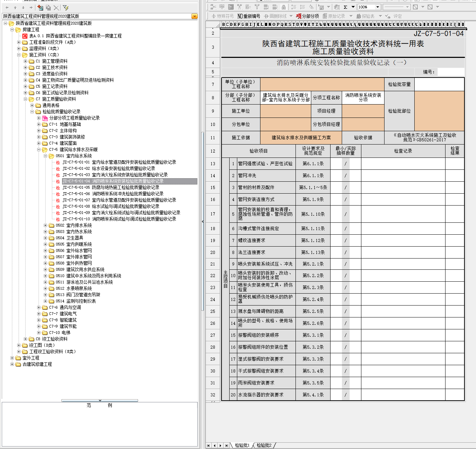Click the add new form icon with red plus
The height and width of the screenshot is (449, 476).
40,7
